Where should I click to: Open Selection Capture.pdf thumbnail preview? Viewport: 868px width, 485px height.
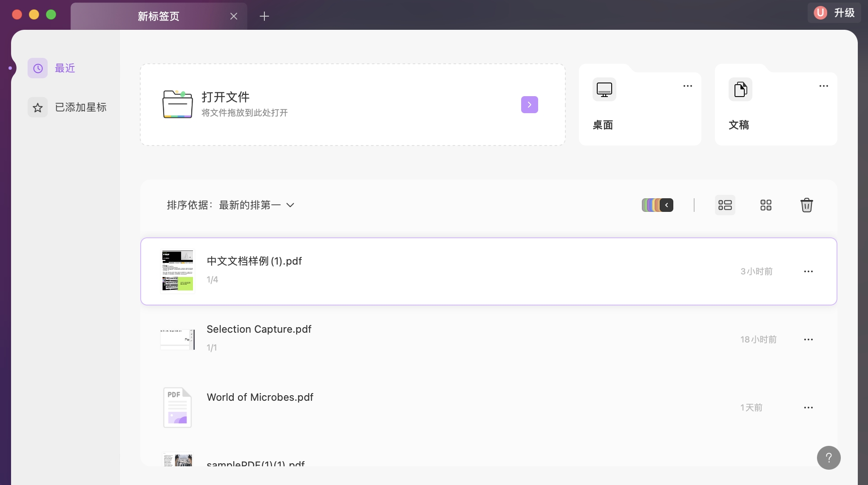pos(177,339)
